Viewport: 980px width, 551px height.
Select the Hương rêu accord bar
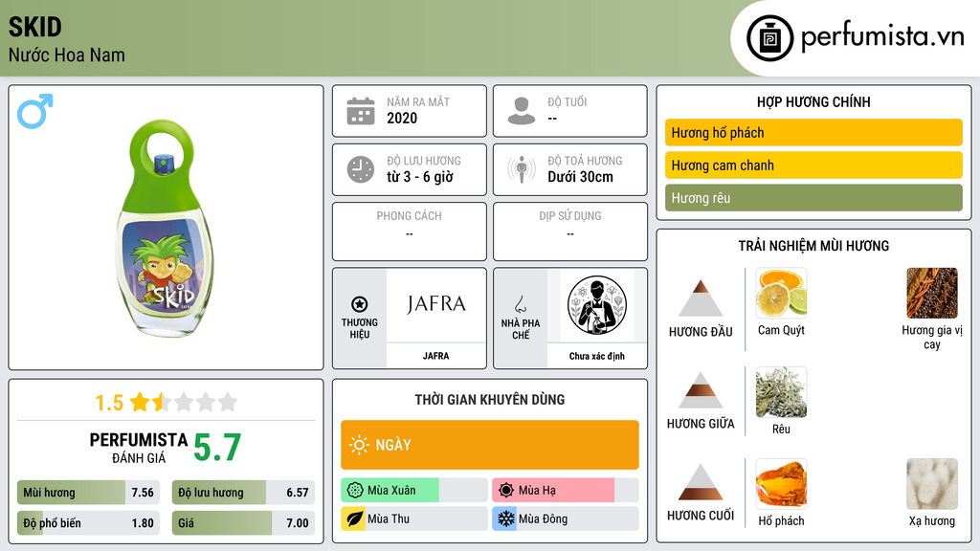(x=813, y=197)
